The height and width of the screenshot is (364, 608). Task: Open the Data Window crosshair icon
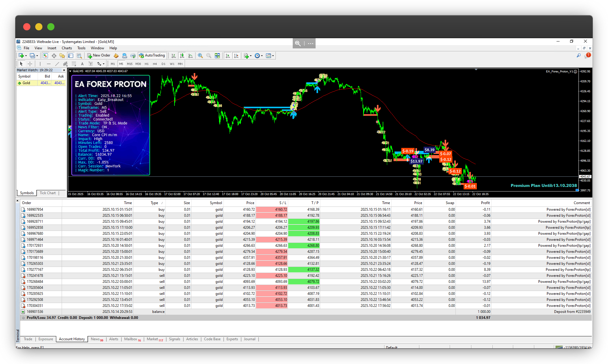[x=54, y=56]
